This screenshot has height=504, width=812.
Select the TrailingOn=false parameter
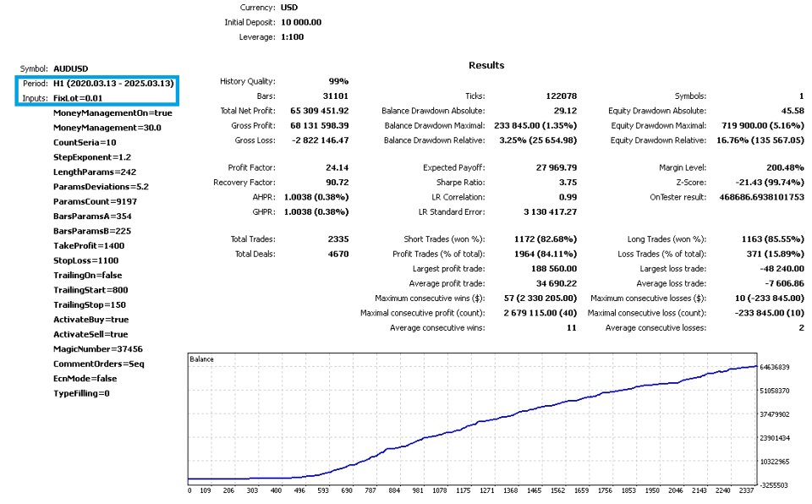[x=87, y=276]
